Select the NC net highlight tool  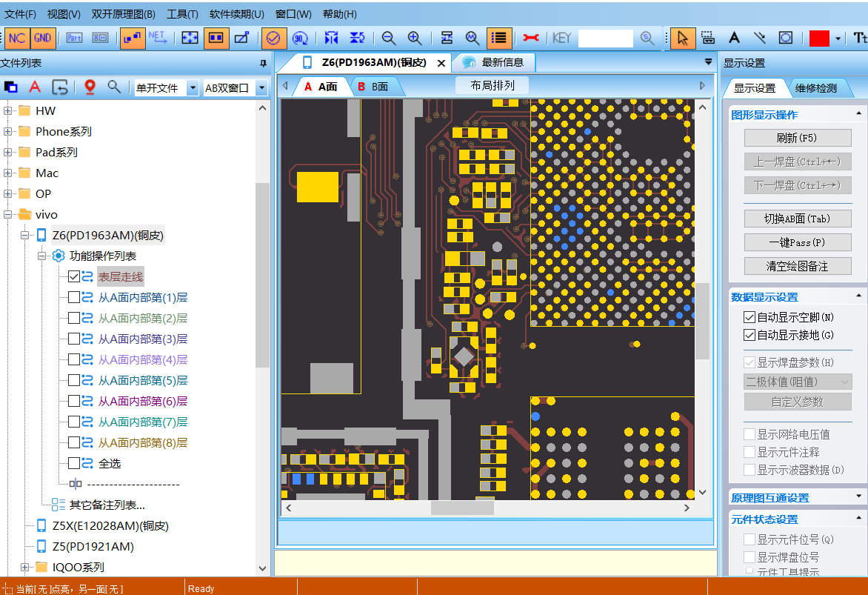click(16, 38)
